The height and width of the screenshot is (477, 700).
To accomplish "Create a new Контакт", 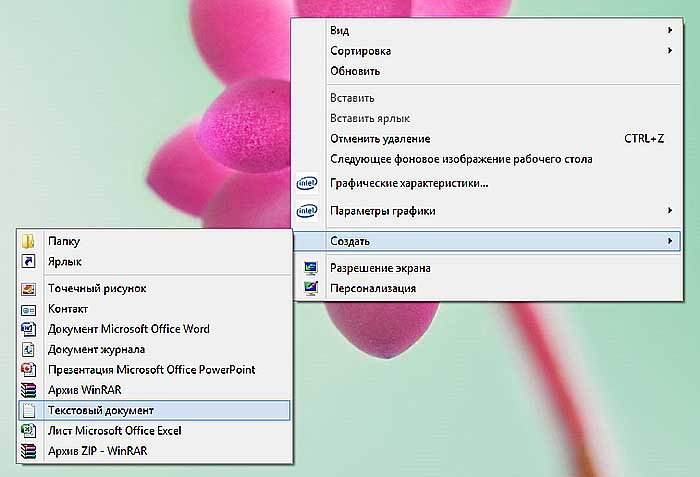I will coord(154,309).
